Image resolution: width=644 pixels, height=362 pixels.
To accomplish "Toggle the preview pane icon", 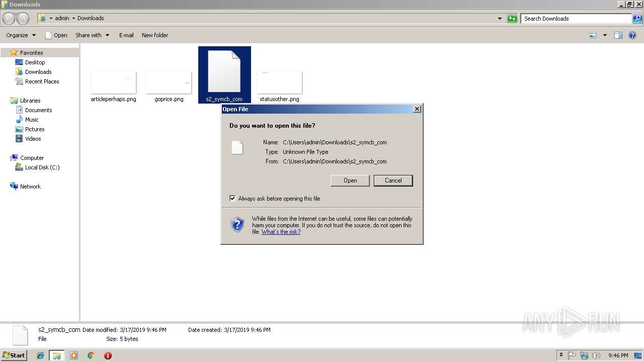I will (618, 35).
